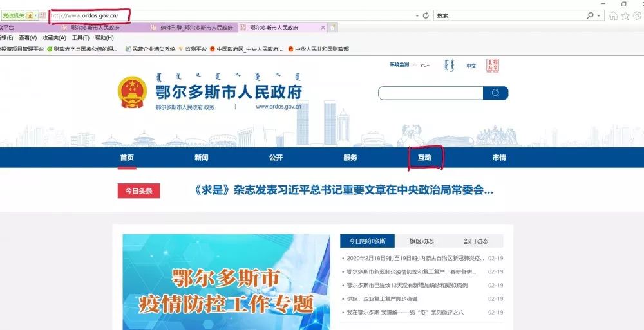Open the 《求是》杂志 headline article
The image size is (644, 330).
[x=343, y=190]
